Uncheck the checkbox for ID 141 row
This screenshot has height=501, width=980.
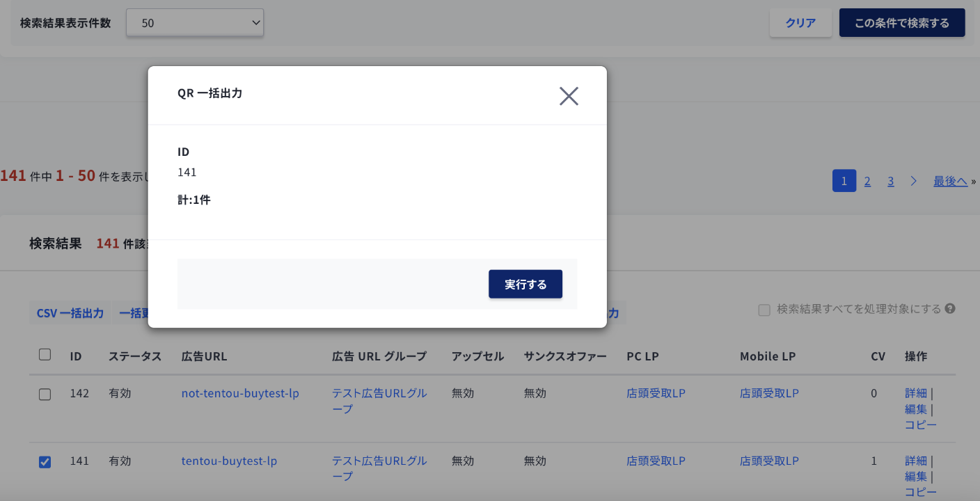[45, 462]
